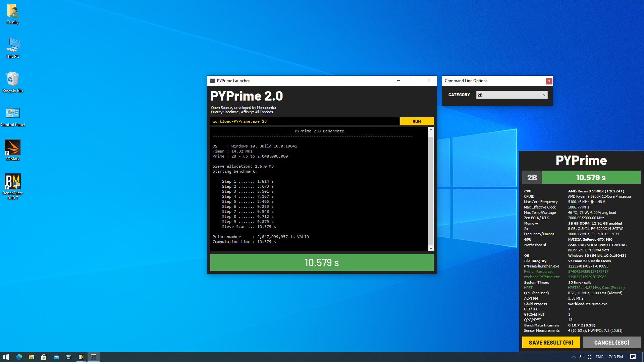Click CANCEL (ESC) button
This screenshot has height=362, width=644.
coord(612,343)
